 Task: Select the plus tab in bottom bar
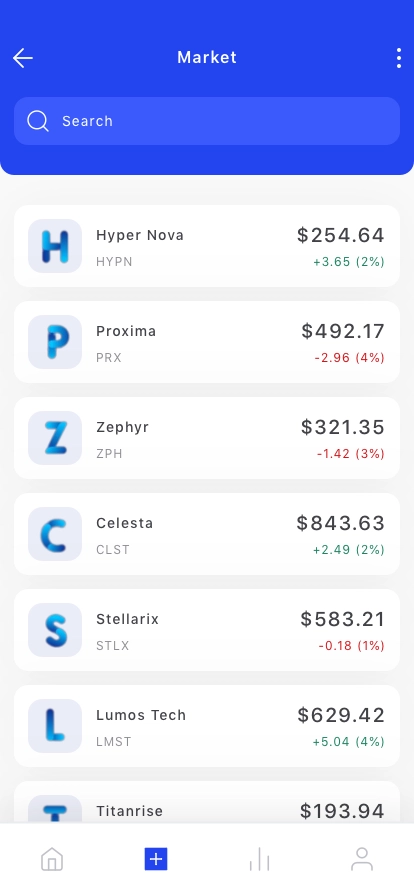[x=156, y=859]
